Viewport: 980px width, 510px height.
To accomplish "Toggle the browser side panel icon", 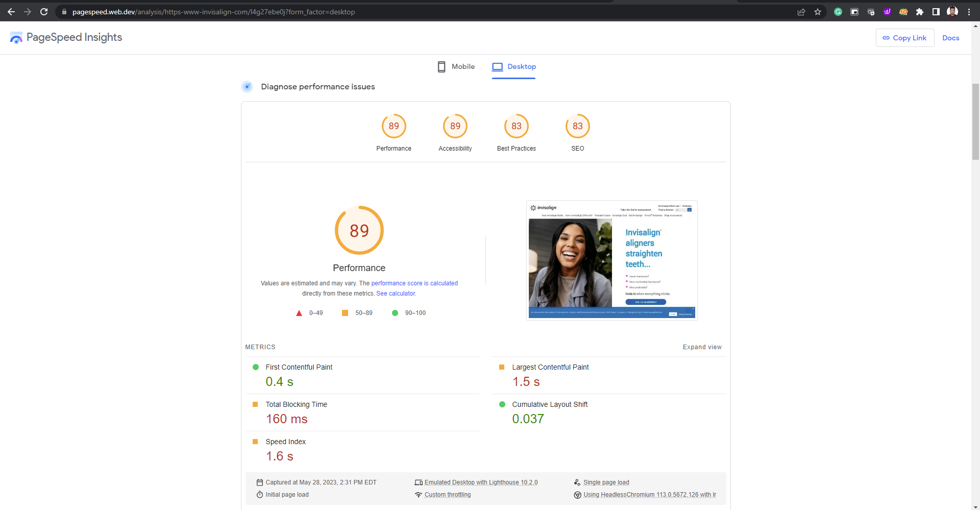I will click(936, 12).
